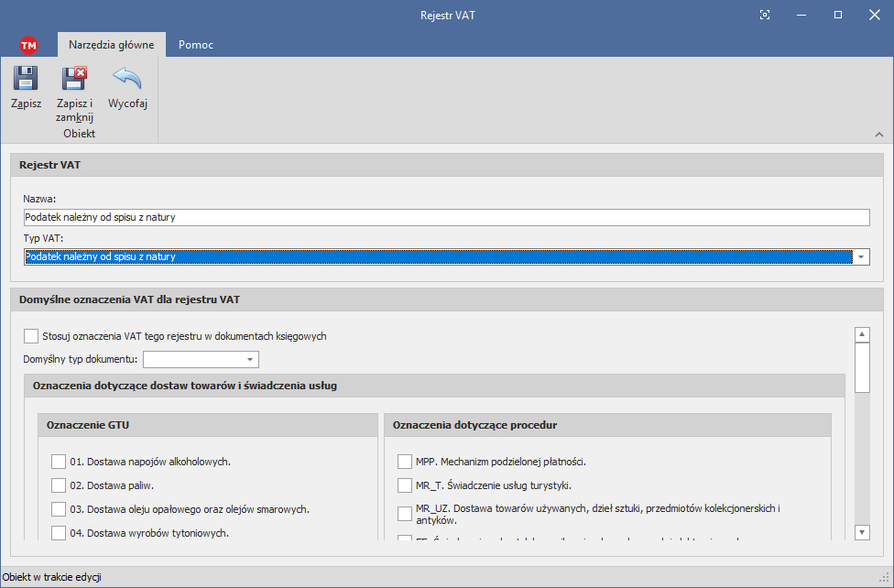Enable Stosuj oznaczenia VAT tego rejestru checkbox
This screenshot has width=894, height=588.
point(32,336)
